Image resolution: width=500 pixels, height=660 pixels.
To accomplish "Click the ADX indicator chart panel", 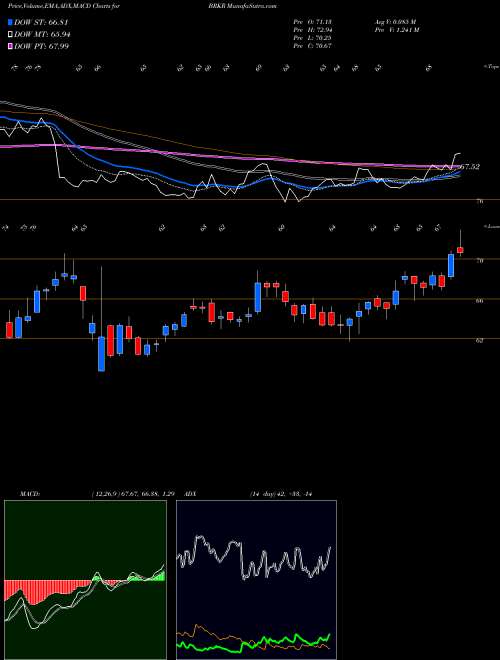I will 256,580.
